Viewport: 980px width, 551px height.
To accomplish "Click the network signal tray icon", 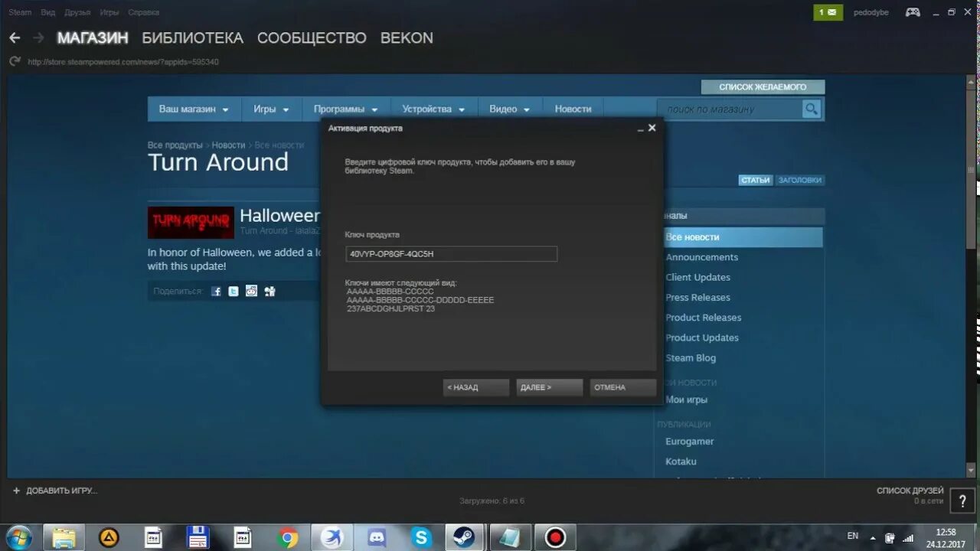I will (x=908, y=538).
